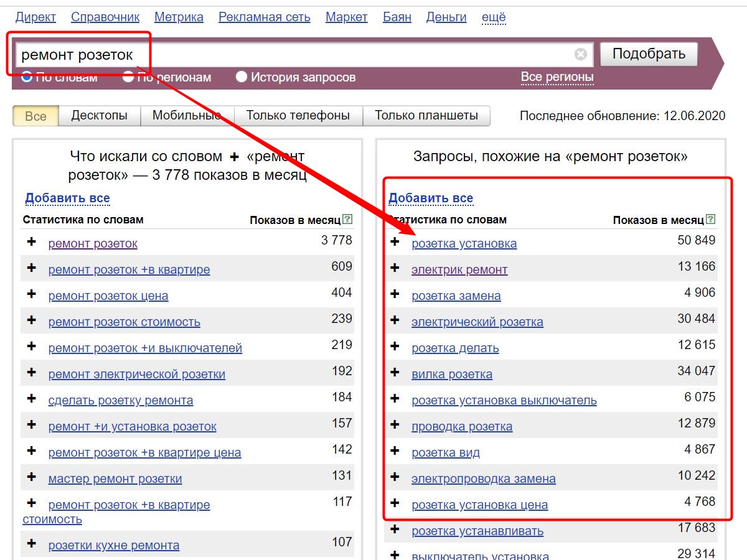This screenshot has width=747, height=560.
Task: Open the 'Все регионы' region selector
Action: [x=557, y=77]
